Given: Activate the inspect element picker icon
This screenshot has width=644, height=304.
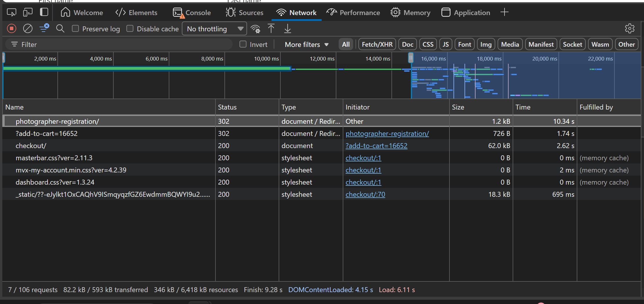Looking at the screenshot, I should (12, 12).
